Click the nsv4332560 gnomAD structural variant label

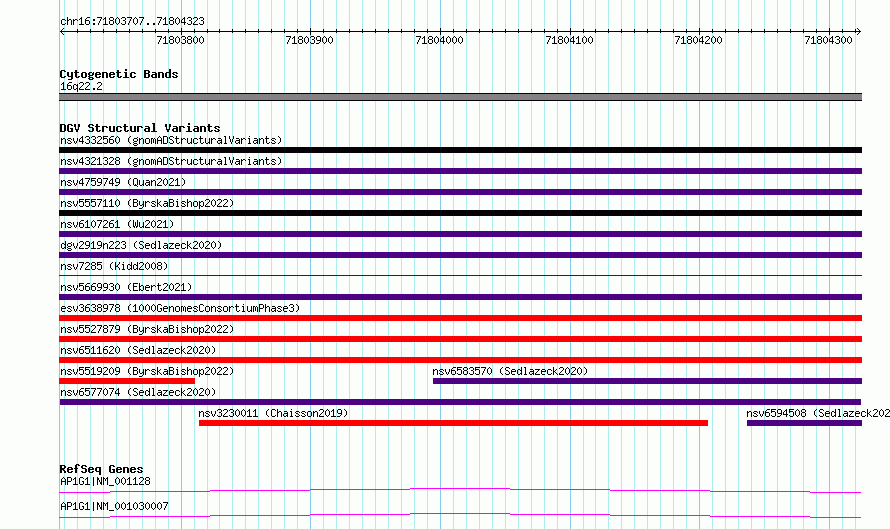[171, 140]
